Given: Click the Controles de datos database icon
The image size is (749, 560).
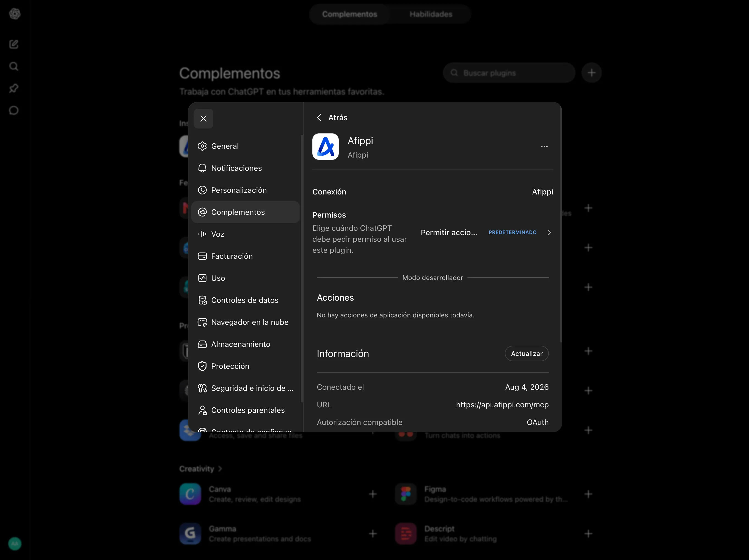Looking at the screenshot, I should coord(202,300).
